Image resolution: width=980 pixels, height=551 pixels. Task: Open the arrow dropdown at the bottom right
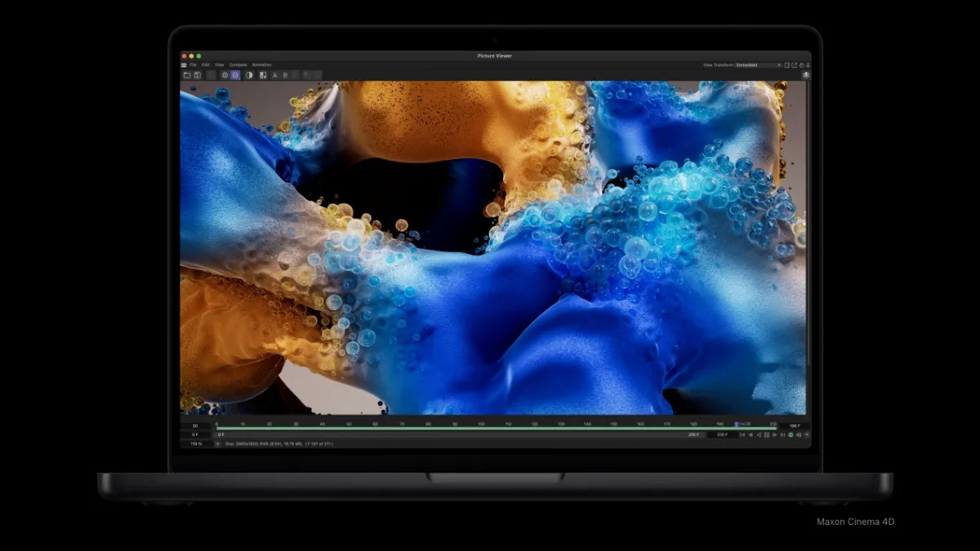tap(808, 434)
